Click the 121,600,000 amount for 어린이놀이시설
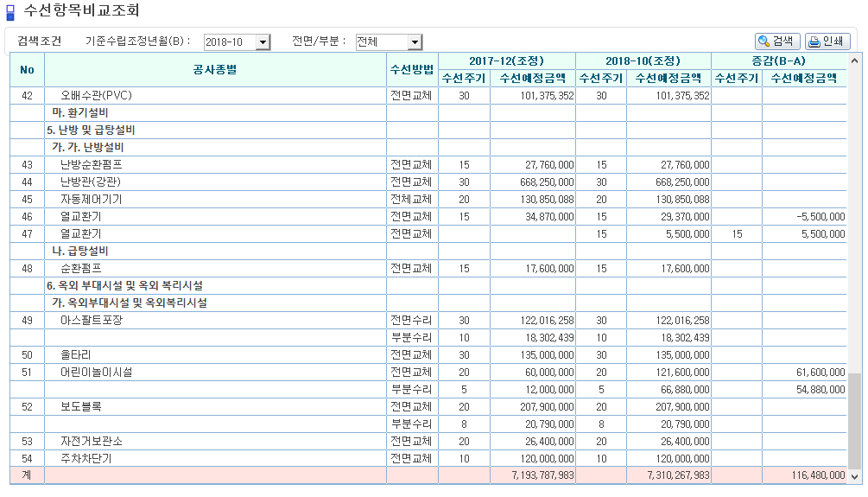Viewport: 868px width, 497px height. (x=682, y=373)
